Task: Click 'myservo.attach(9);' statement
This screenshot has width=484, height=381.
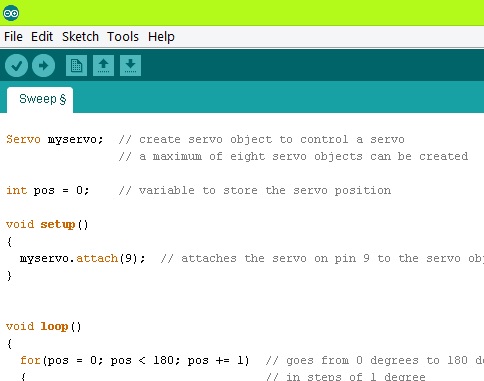Action: [x=83, y=258]
